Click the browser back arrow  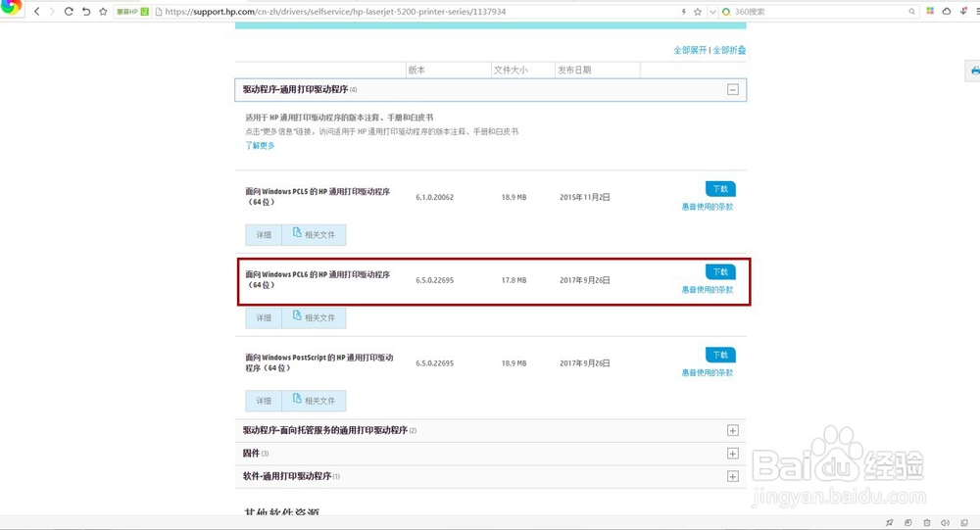[x=37, y=11]
